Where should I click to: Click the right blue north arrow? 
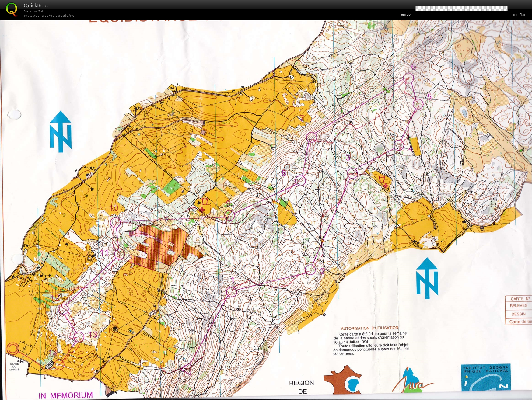point(427,278)
